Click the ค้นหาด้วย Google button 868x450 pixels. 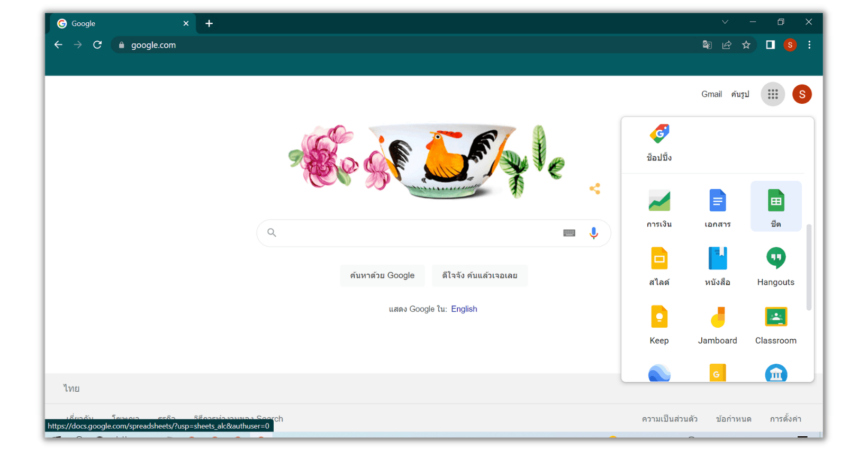point(382,275)
